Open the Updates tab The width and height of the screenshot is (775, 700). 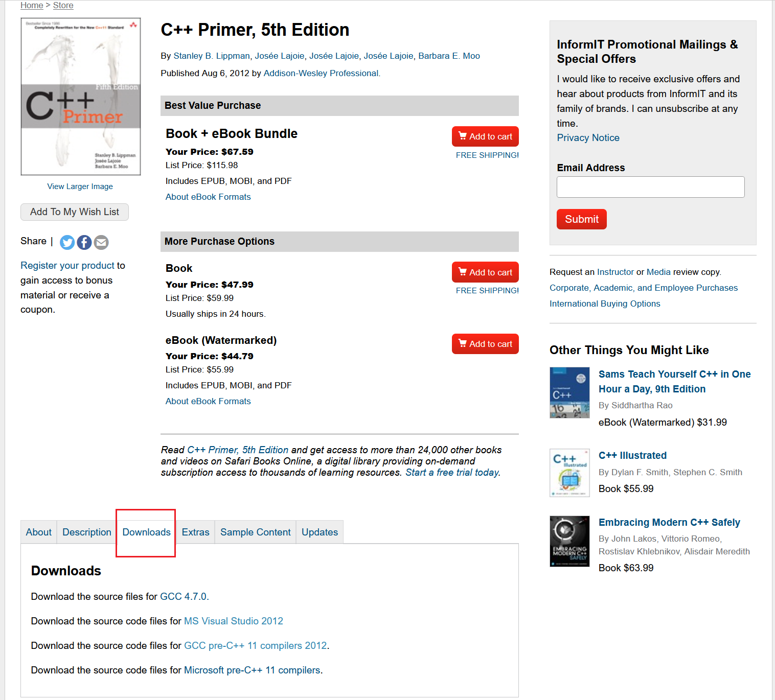(x=320, y=532)
